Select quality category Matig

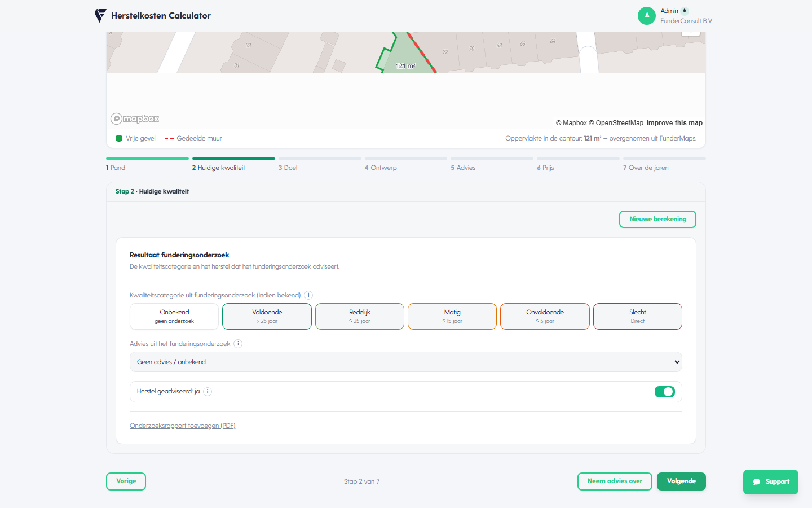click(x=452, y=316)
